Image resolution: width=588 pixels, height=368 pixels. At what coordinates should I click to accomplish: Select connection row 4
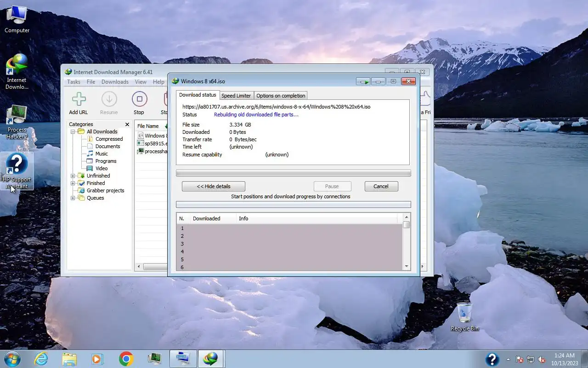pyautogui.click(x=289, y=252)
